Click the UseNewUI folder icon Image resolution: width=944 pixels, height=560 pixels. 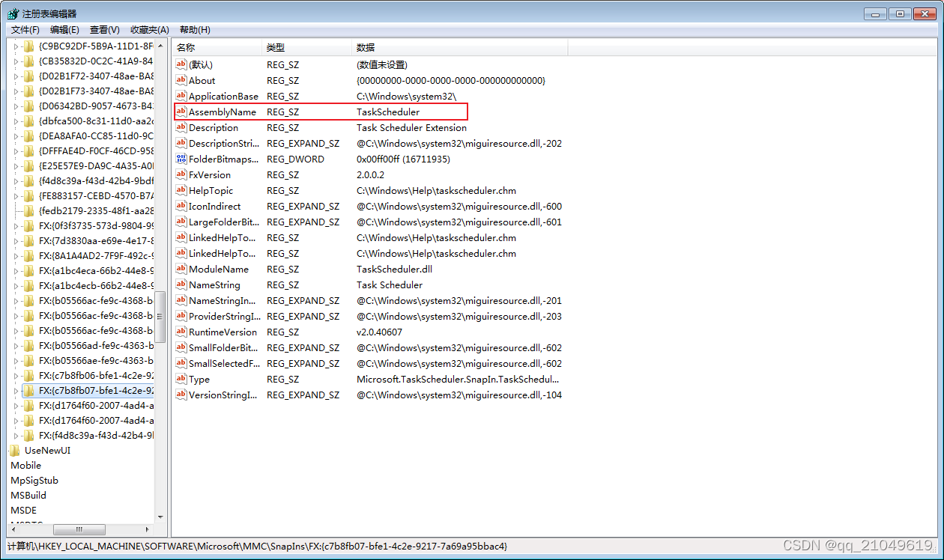click(15, 450)
